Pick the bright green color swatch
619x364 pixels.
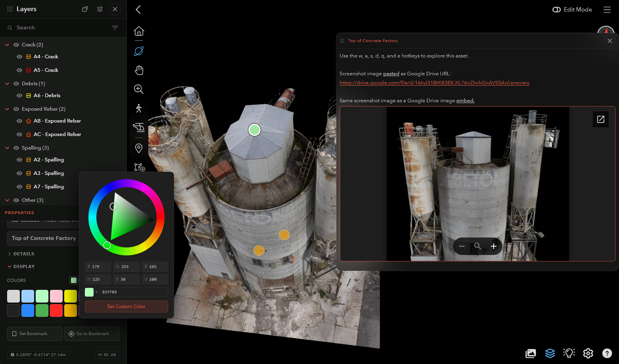pos(42,310)
